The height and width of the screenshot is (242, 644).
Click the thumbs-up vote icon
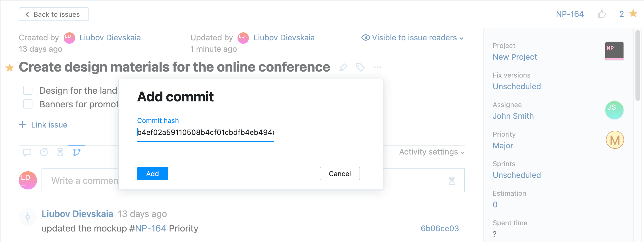click(x=601, y=14)
